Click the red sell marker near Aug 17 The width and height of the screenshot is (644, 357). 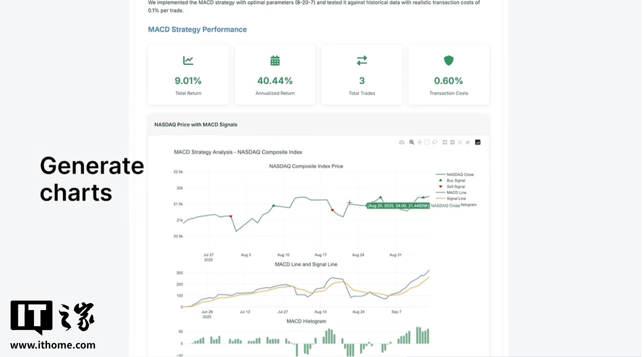click(x=332, y=210)
